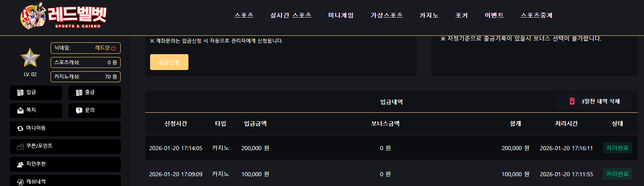Viewport: 644px width, 186px height.
Task: Open the 이벤트 menu item
Action: (494, 15)
